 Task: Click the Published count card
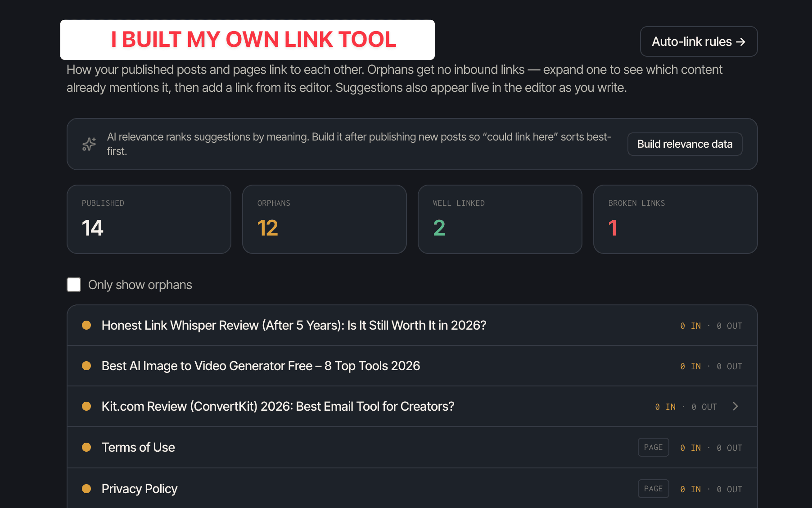coord(149,219)
